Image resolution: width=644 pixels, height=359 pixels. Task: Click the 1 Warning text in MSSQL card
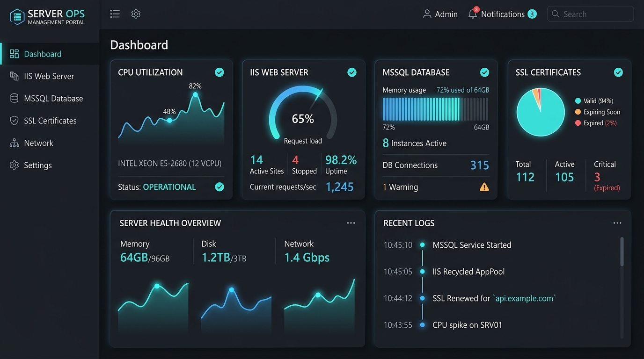point(400,187)
